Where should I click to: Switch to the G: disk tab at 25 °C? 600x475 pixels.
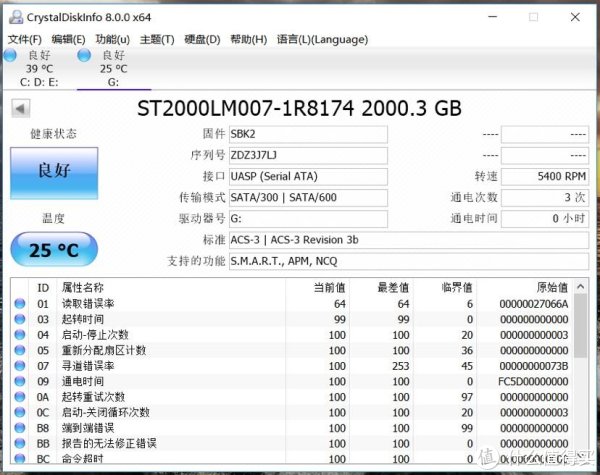coord(114,68)
